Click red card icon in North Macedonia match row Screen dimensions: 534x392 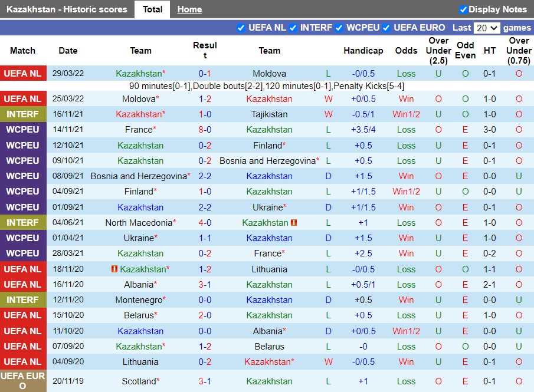click(x=294, y=223)
